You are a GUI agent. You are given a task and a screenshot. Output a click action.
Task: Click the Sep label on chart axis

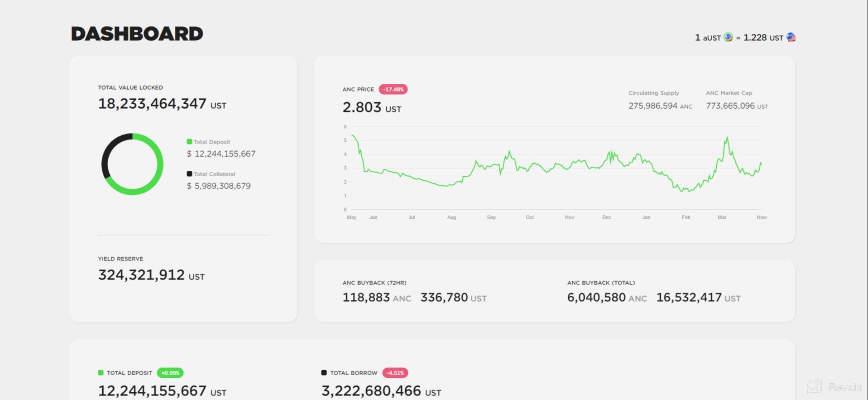tap(491, 217)
